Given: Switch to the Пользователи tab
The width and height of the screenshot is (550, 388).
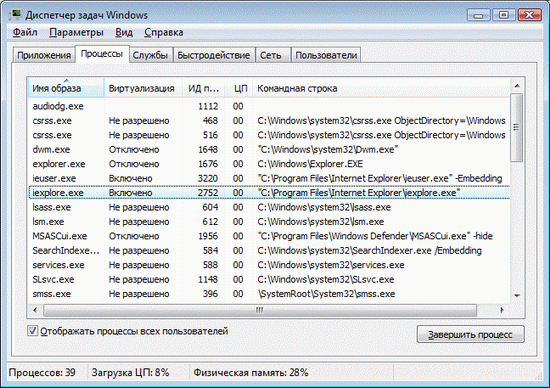Looking at the screenshot, I should pos(326,55).
